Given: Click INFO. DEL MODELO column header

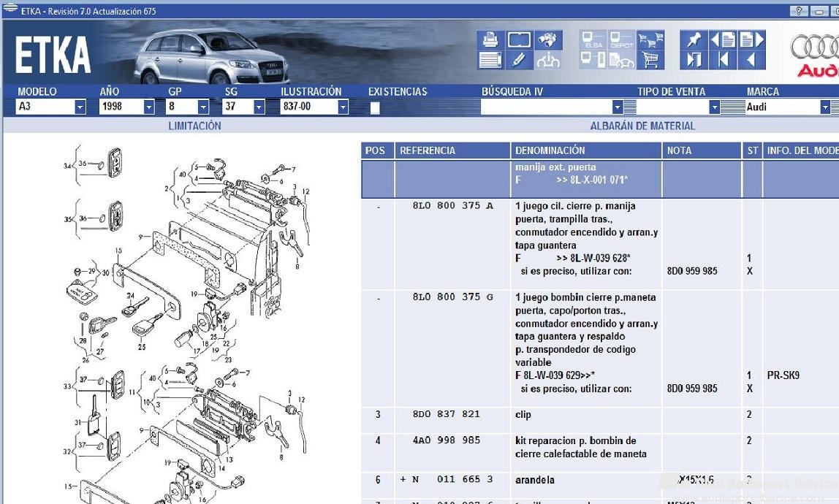Looking at the screenshot, I should click(801, 150).
